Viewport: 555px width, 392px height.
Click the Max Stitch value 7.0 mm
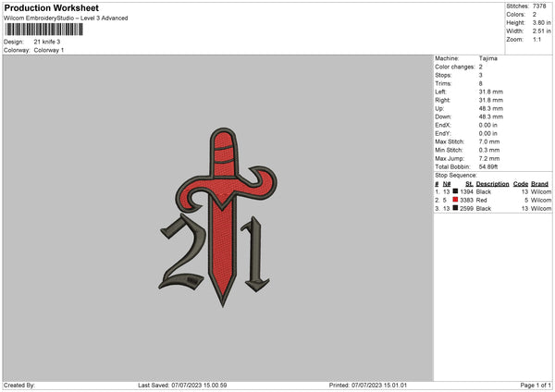pyautogui.click(x=489, y=141)
